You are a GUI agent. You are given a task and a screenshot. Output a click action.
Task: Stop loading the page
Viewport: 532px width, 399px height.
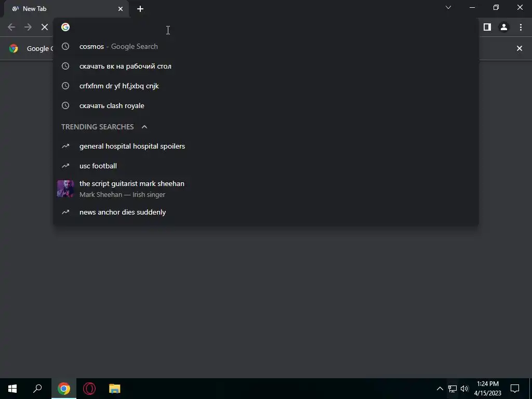click(x=45, y=27)
